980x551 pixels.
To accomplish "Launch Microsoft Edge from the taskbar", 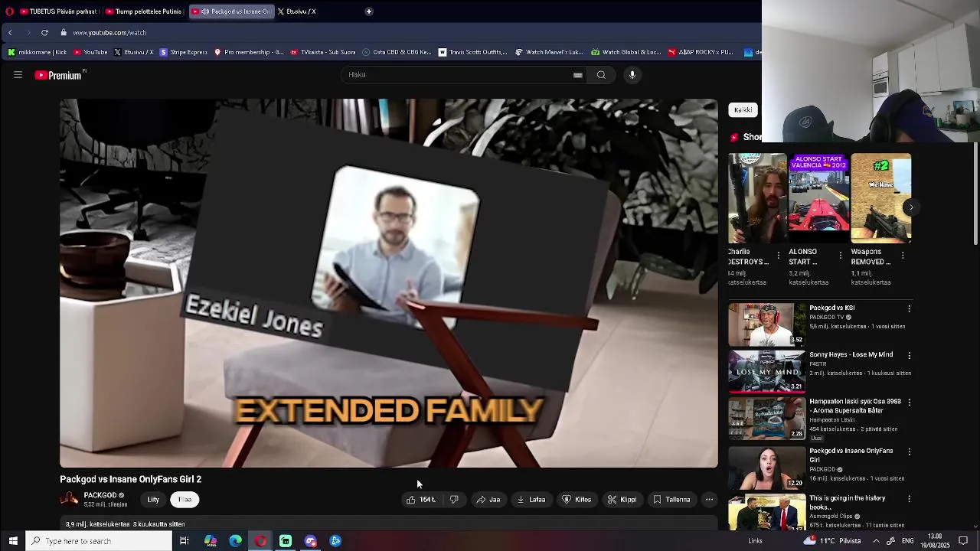I will click(x=236, y=541).
